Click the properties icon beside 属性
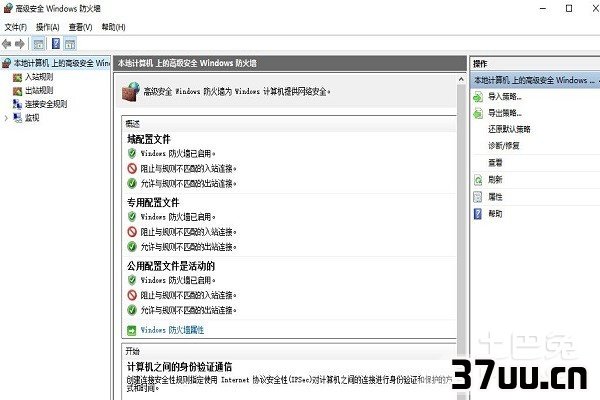 [x=478, y=197]
